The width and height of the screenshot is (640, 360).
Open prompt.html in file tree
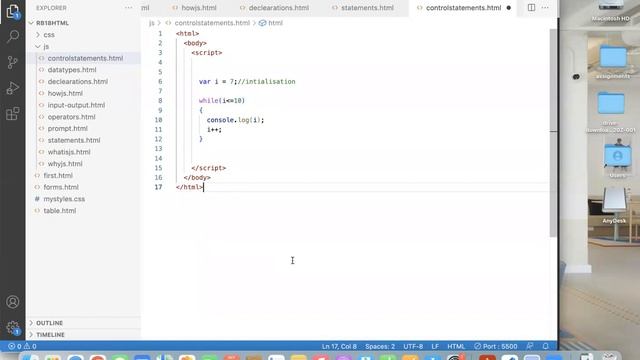[67, 129]
